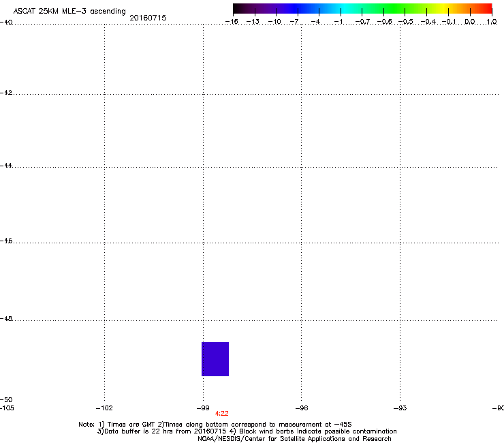Click the -99 longitude axis label
The width and height of the screenshot is (504, 443).
203,408
